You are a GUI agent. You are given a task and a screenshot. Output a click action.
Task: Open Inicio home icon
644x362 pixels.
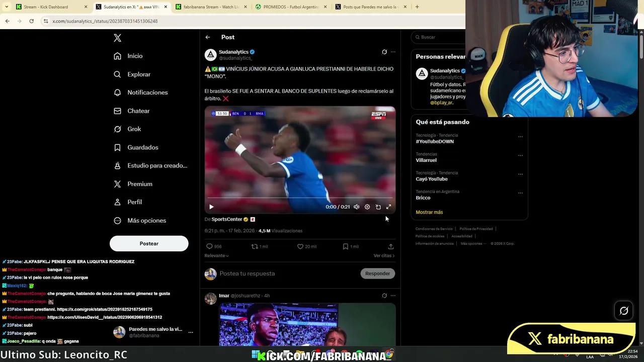click(x=117, y=56)
